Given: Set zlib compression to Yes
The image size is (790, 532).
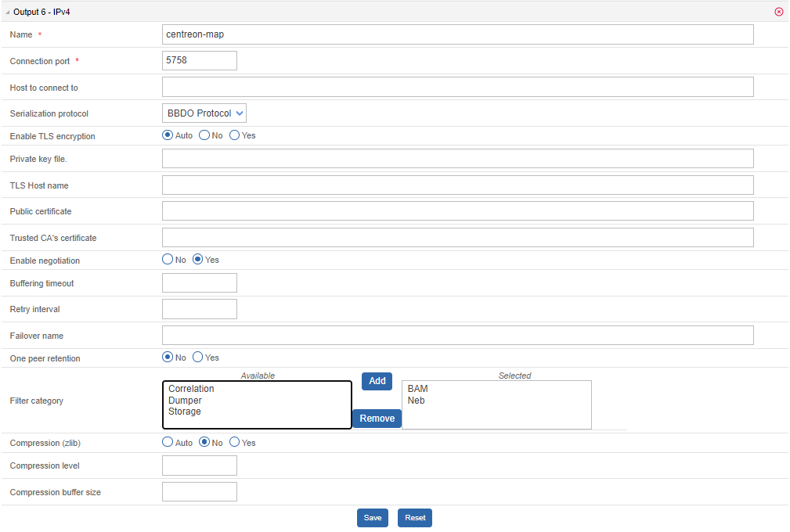Looking at the screenshot, I should click(x=234, y=442).
